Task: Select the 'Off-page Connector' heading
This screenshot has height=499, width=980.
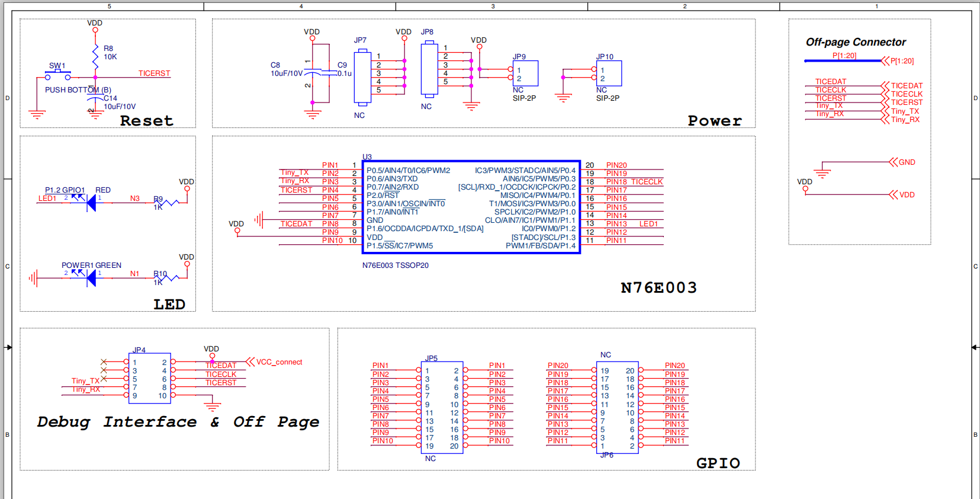Action: click(x=856, y=42)
